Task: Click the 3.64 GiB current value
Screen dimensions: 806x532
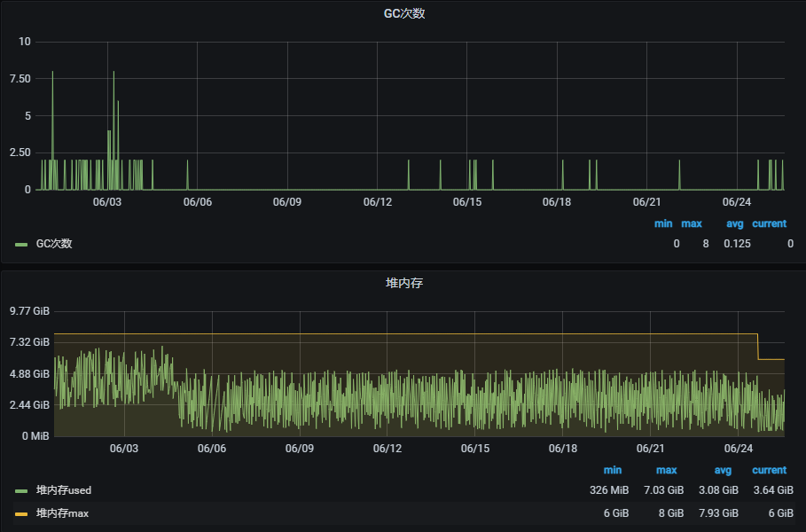Action: (773, 490)
